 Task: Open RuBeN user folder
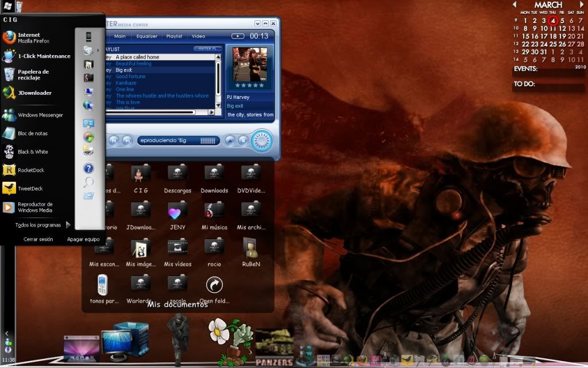pyautogui.click(x=252, y=252)
